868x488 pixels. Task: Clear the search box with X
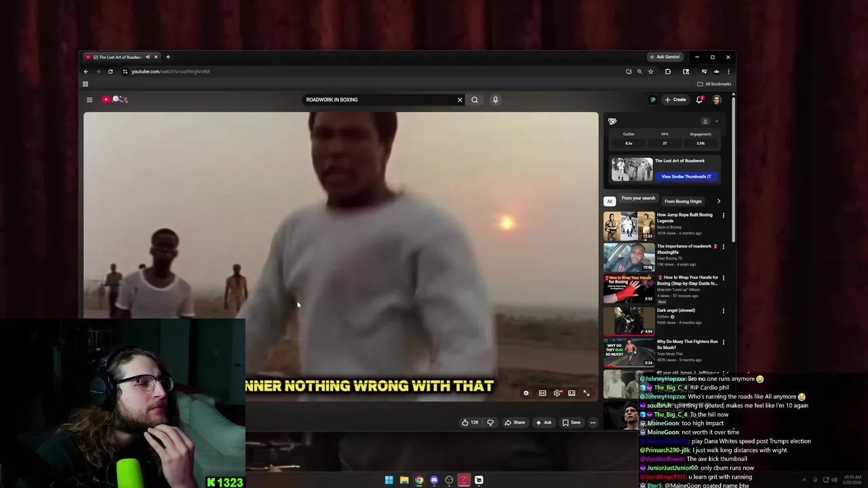click(x=460, y=100)
